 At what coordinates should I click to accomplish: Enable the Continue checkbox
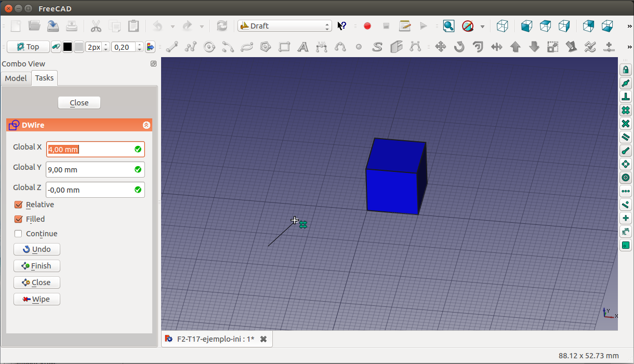pos(19,234)
